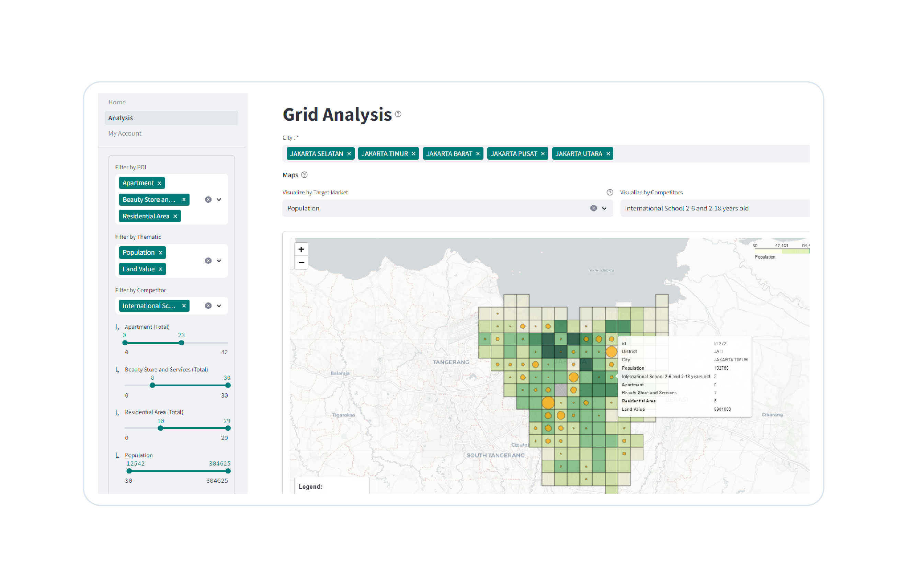Click the JAKARTA TIMUR city chip
Viewport: 924px width, 573px height.
388,153
